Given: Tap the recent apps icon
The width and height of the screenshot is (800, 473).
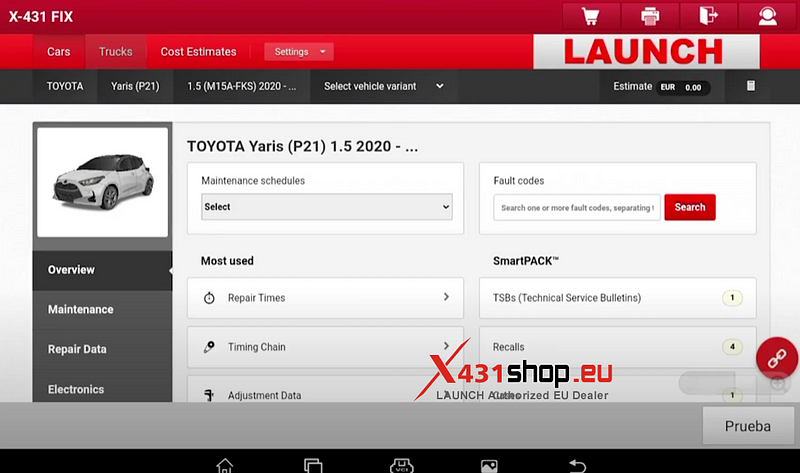Looking at the screenshot, I should click(x=313, y=465).
